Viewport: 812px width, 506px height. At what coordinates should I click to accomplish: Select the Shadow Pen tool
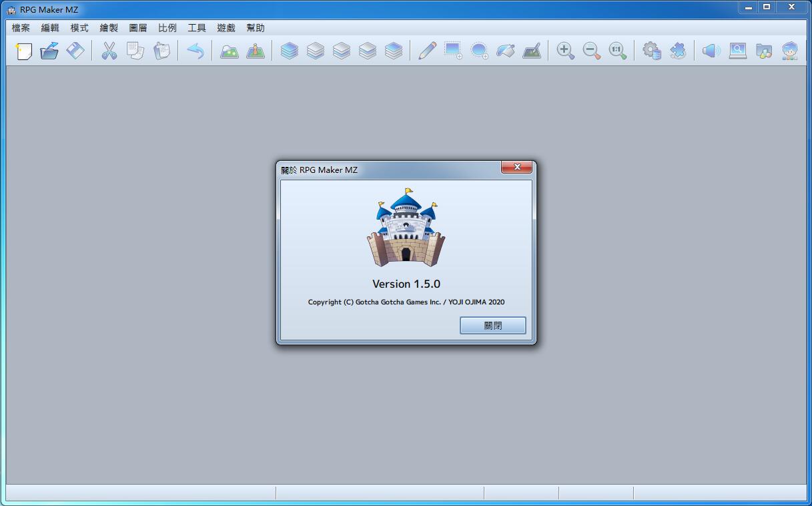pos(532,51)
